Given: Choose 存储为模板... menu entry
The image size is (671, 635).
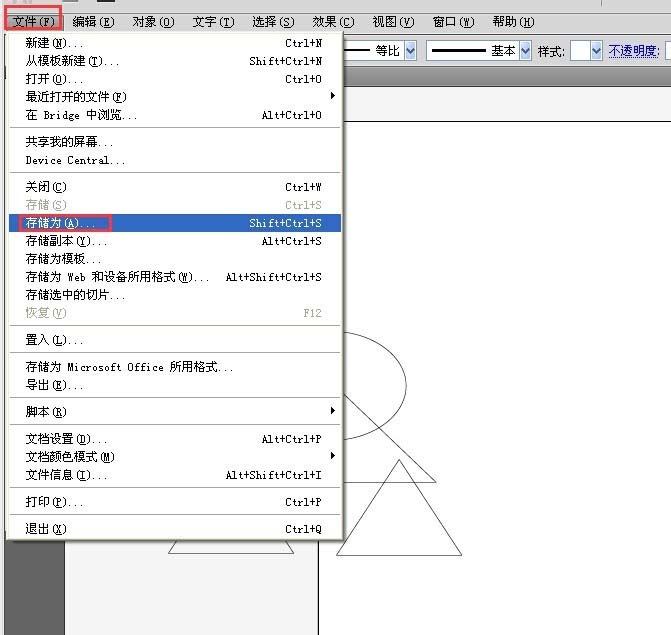Looking at the screenshot, I should point(175,259).
